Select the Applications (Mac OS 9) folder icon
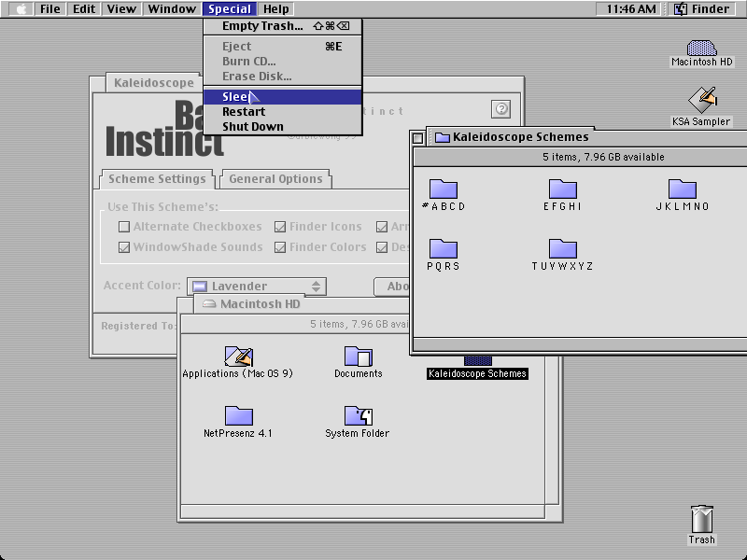Screen dimensions: 747x560 [x=238, y=357]
